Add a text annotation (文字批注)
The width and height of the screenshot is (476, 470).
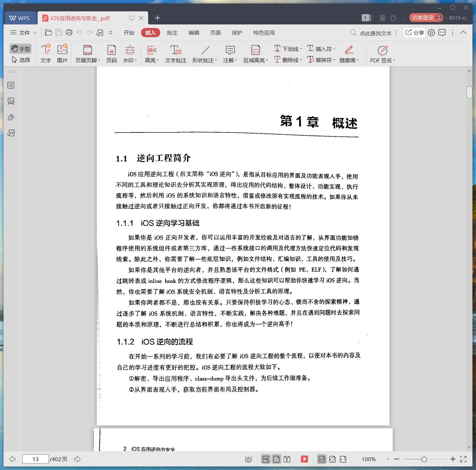pyautogui.click(x=175, y=54)
